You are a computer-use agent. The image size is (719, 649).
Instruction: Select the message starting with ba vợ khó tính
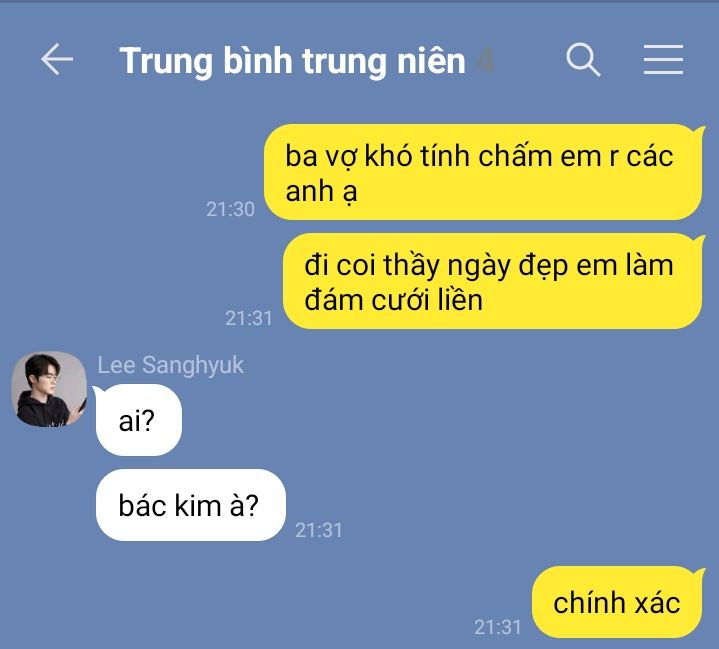point(483,172)
